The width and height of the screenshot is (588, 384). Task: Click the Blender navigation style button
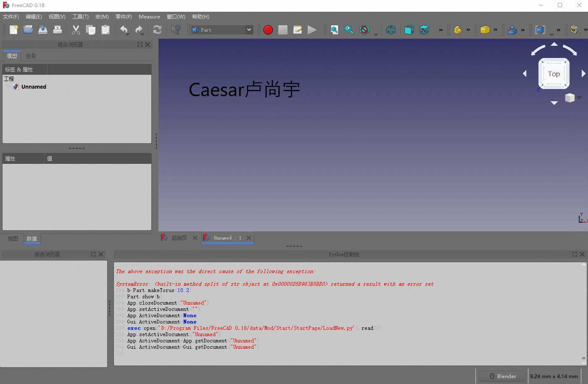[x=503, y=376]
